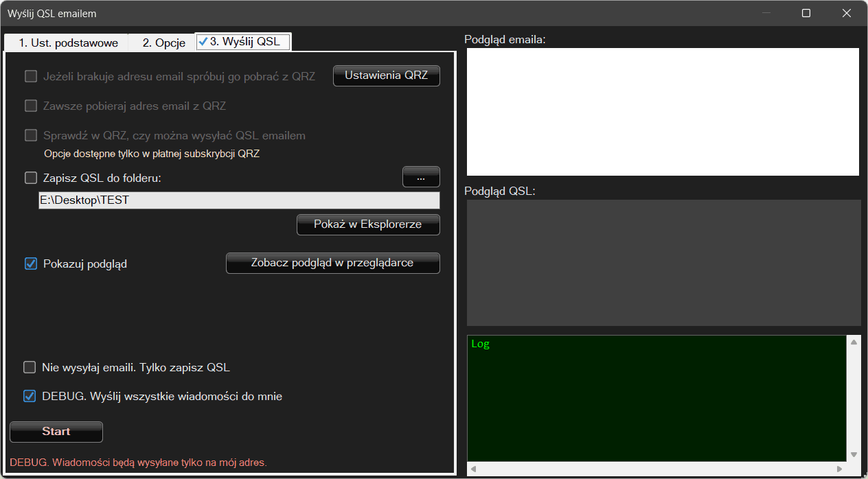Viewport: 868px width, 479px height.
Task: Open the '1. Ust. podstawowe' tab
Action: tap(67, 43)
